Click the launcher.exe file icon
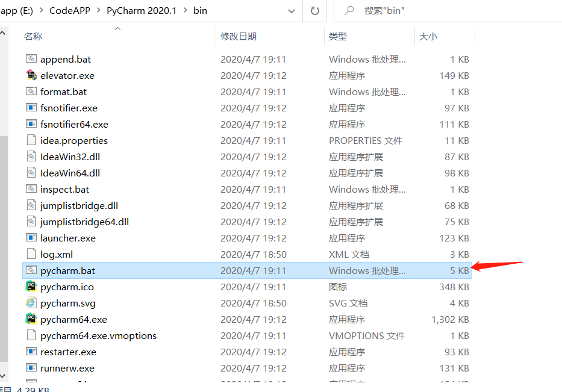This screenshot has width=562, height=392. click(x=31, y=238)
